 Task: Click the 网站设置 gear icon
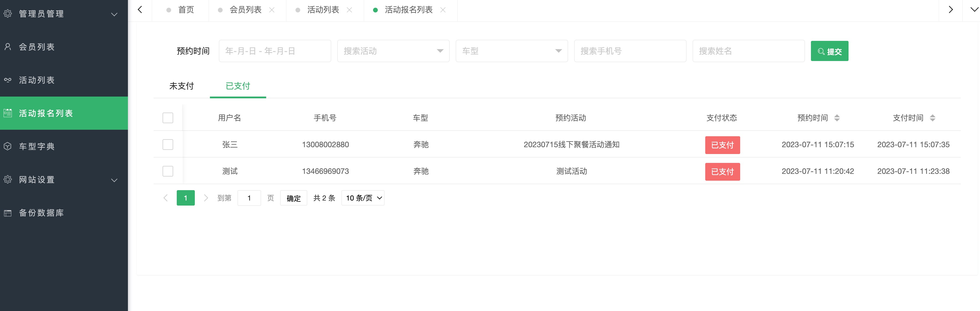click(x=8, y=179)
